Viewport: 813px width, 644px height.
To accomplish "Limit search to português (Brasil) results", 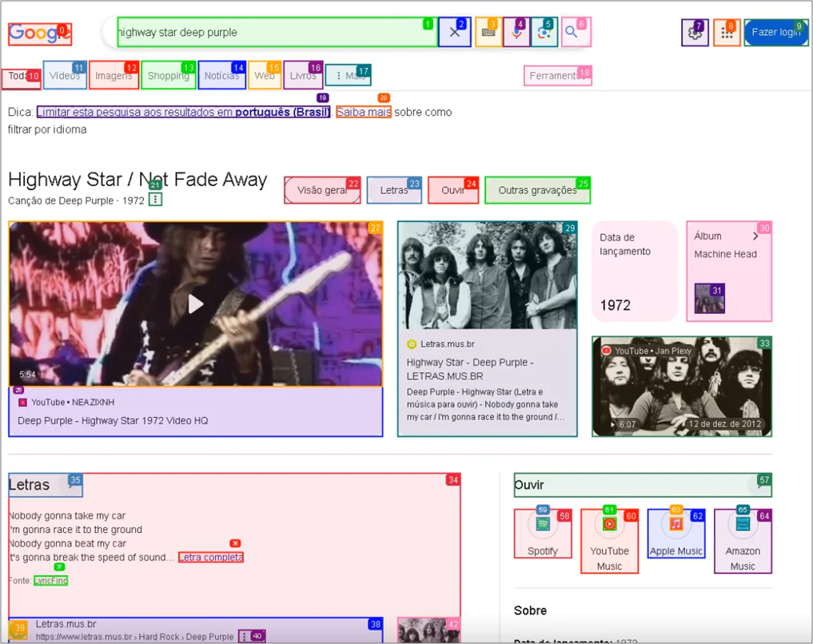I will click(x=184, y=112).
